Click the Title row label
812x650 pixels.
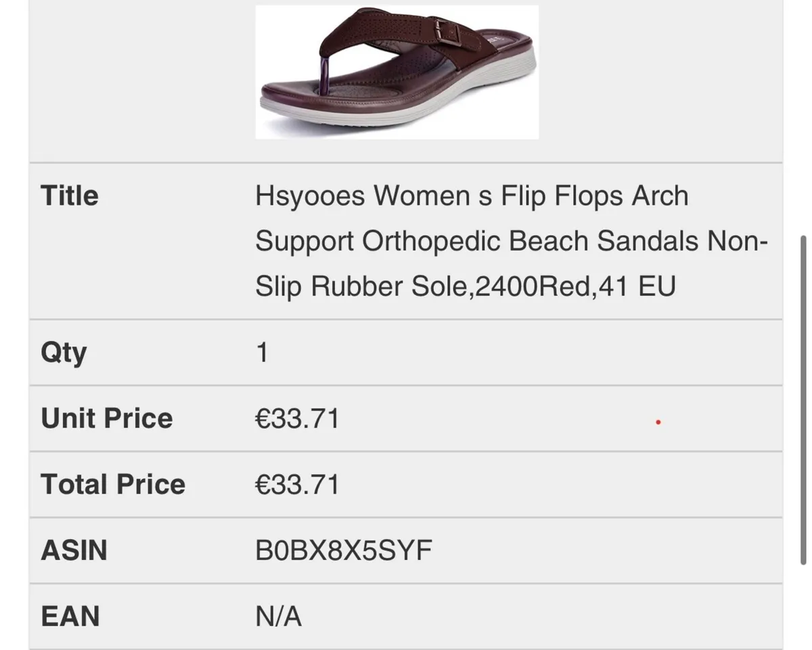(70, 196)
